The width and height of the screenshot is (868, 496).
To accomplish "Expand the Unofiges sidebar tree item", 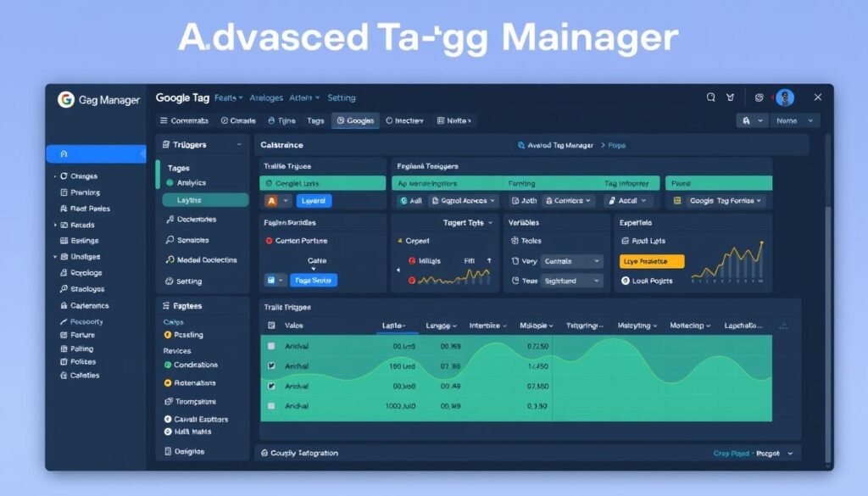I will (55, 257).
